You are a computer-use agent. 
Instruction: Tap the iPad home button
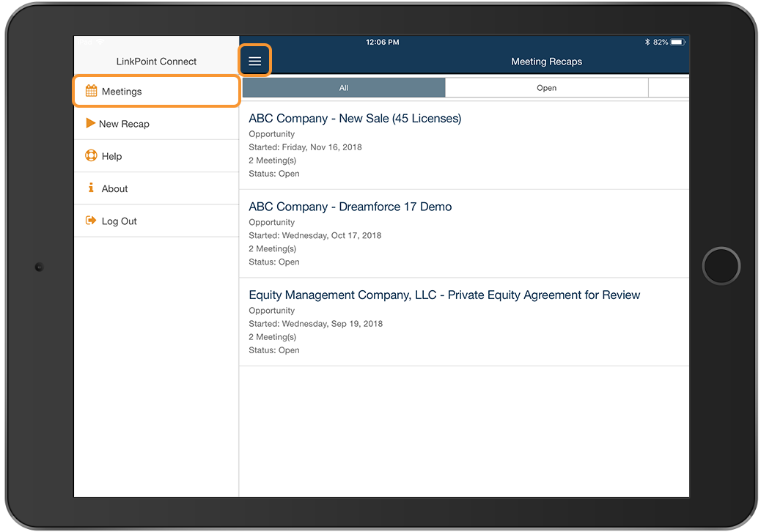pos(721,266)
